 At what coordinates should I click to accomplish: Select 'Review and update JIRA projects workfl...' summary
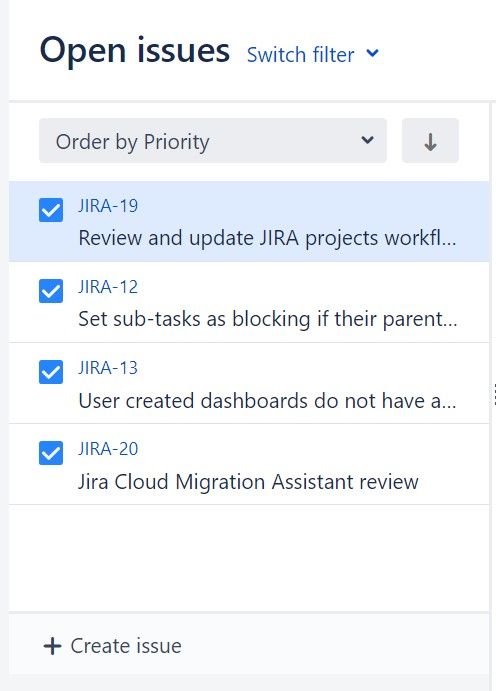267,238
